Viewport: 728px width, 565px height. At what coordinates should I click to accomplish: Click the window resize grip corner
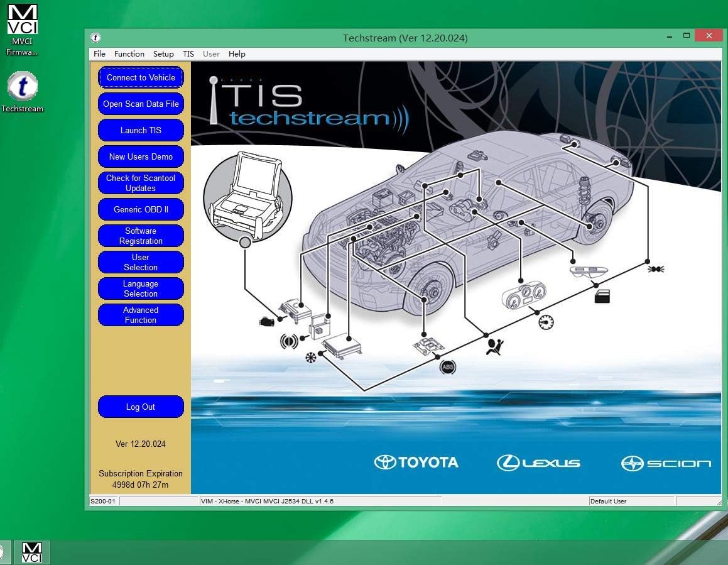(719, 502)
